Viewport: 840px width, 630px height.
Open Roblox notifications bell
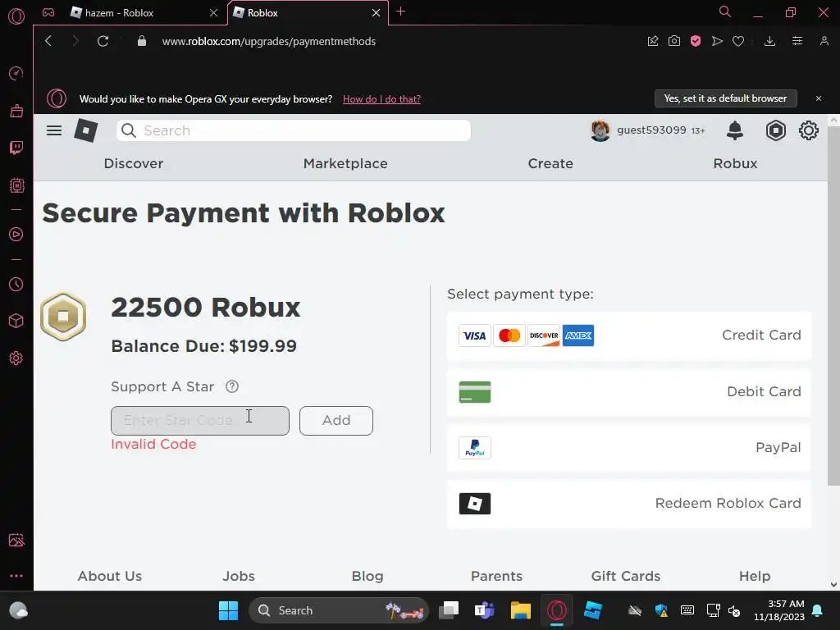735,130
